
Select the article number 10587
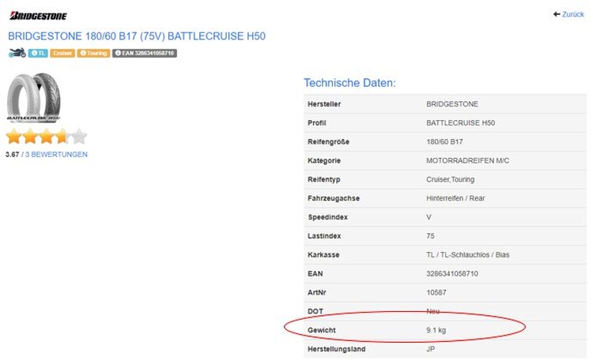point(436,293)
